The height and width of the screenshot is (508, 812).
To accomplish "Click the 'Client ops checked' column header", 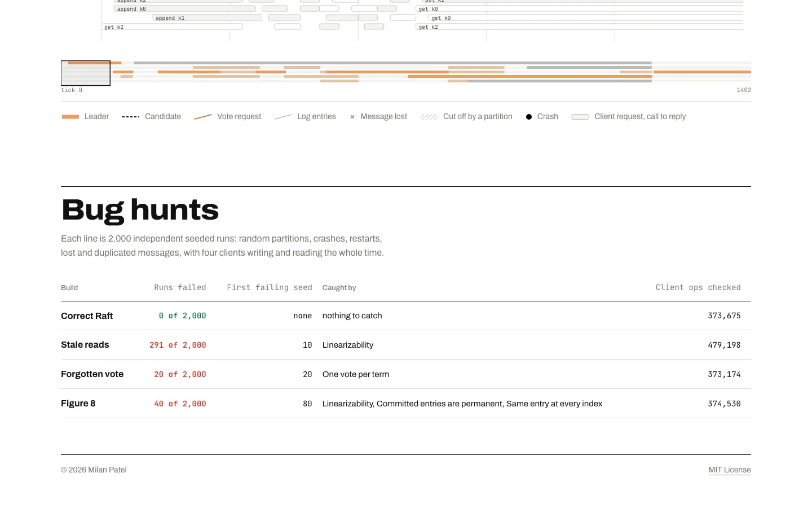I will point(698,287).
